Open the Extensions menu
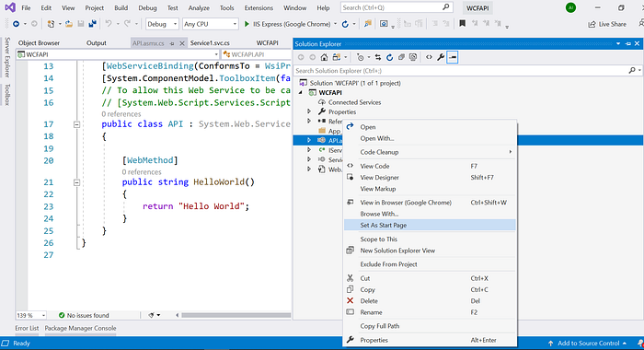The image size is (644, 350). [x=259, y=7]
